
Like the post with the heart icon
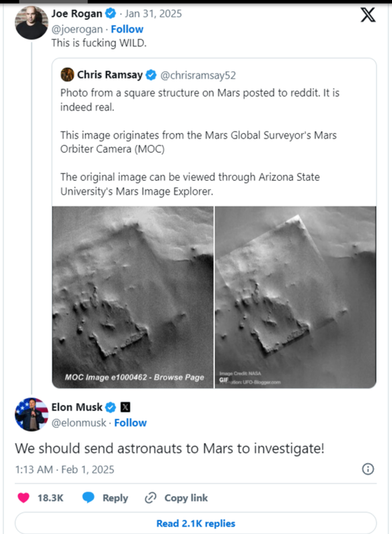(23, 497)
